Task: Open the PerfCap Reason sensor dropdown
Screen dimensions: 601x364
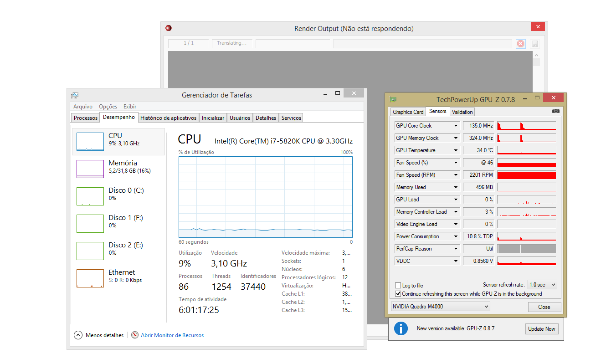Action: [x=456, y=249]
